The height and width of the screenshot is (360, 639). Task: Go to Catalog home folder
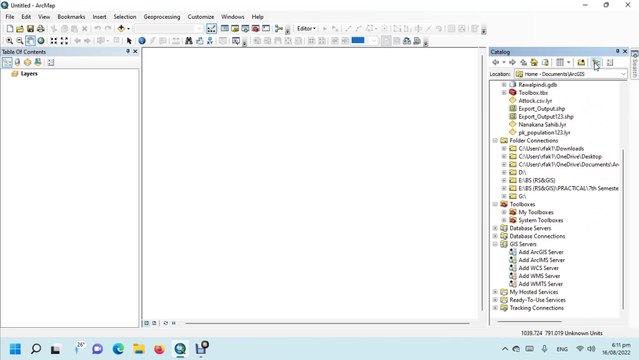click(x=534, y=62)
